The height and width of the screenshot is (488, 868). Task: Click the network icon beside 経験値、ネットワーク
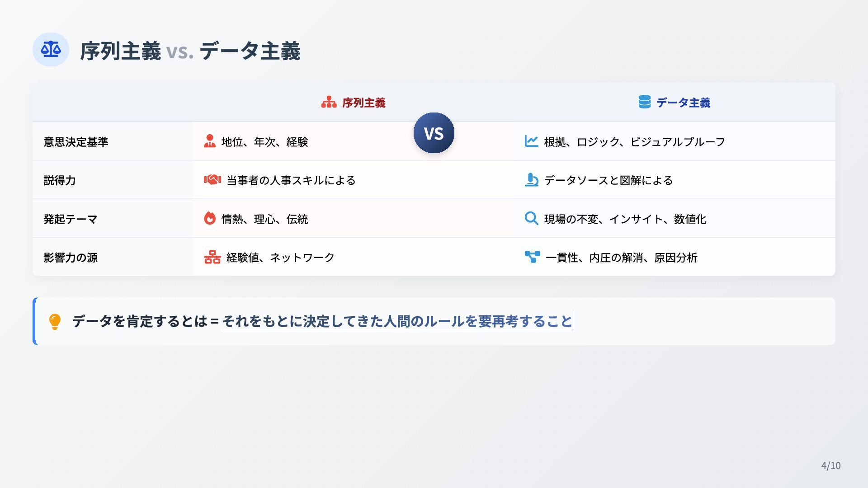point(212,257)
